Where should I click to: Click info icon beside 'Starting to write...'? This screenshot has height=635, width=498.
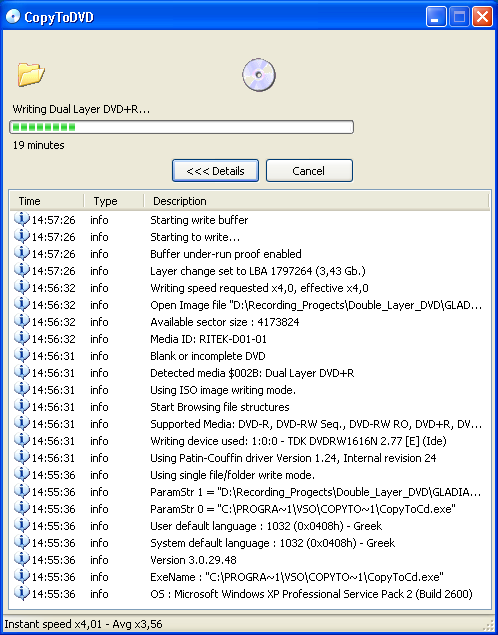pyautogui.click(x=21, y=237)
